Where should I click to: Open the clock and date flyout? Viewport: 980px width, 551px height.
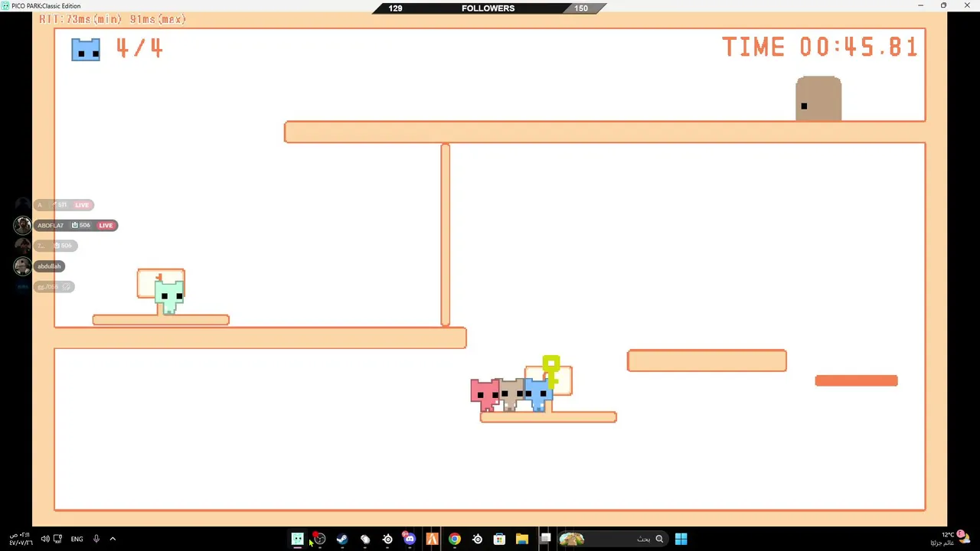coord(21,539)
